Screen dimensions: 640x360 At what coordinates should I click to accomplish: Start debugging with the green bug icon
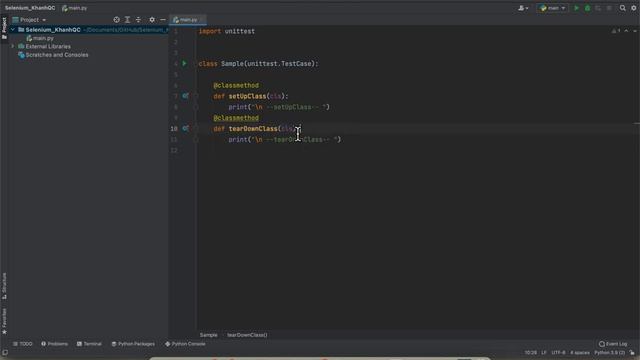point(587,8)
